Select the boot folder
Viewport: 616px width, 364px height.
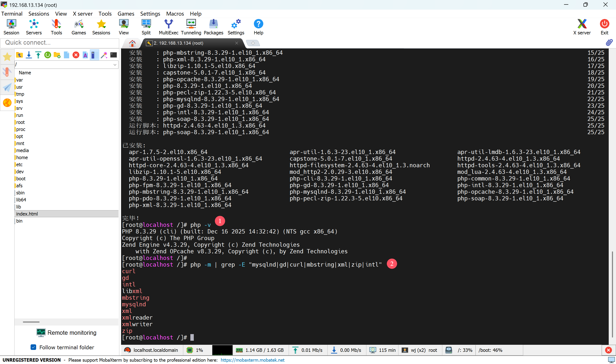click(21, 179)
